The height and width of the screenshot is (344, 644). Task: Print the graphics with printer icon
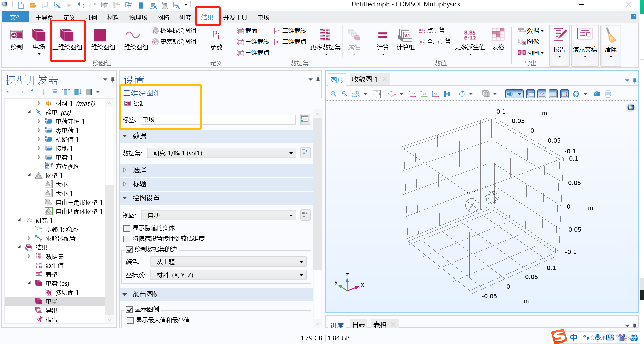coord(608,94)
